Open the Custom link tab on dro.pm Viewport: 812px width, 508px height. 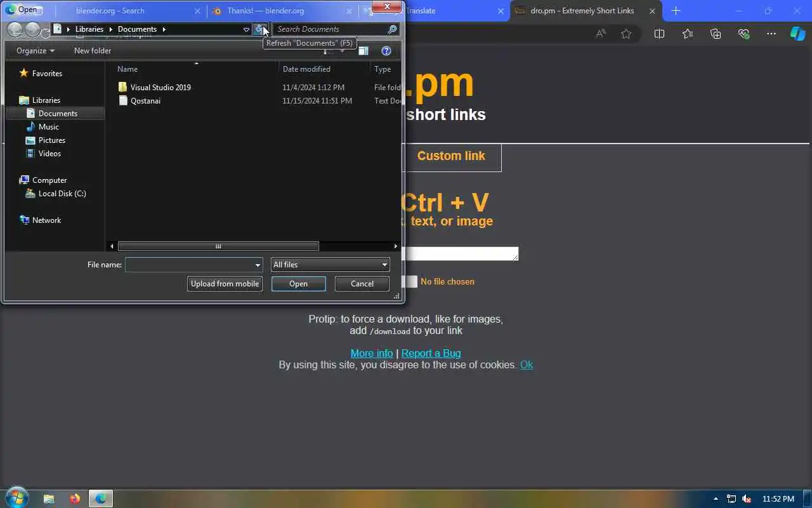tap(451, 156)
